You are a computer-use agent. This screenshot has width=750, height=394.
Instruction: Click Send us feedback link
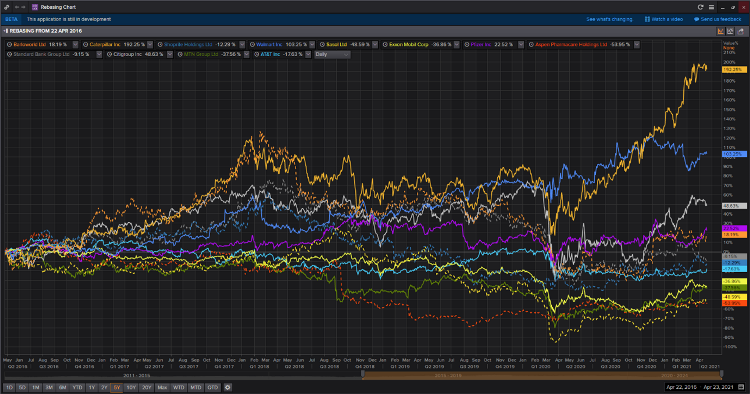(721, 19)
